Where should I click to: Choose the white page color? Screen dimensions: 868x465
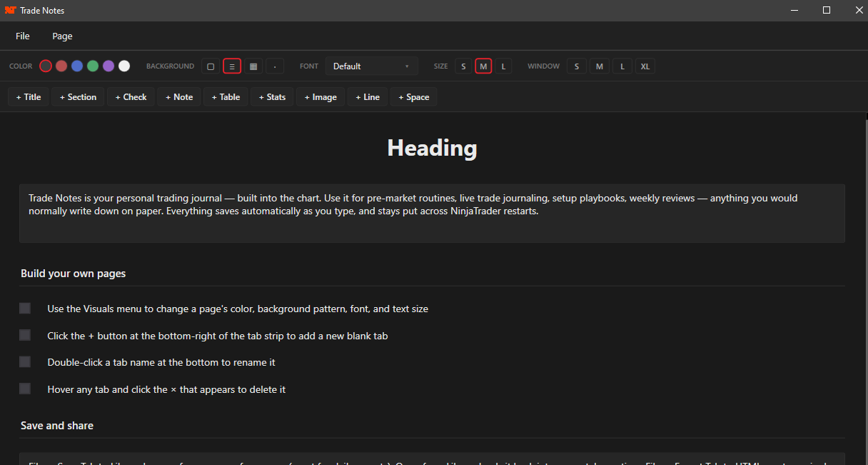tap(124, 66)
